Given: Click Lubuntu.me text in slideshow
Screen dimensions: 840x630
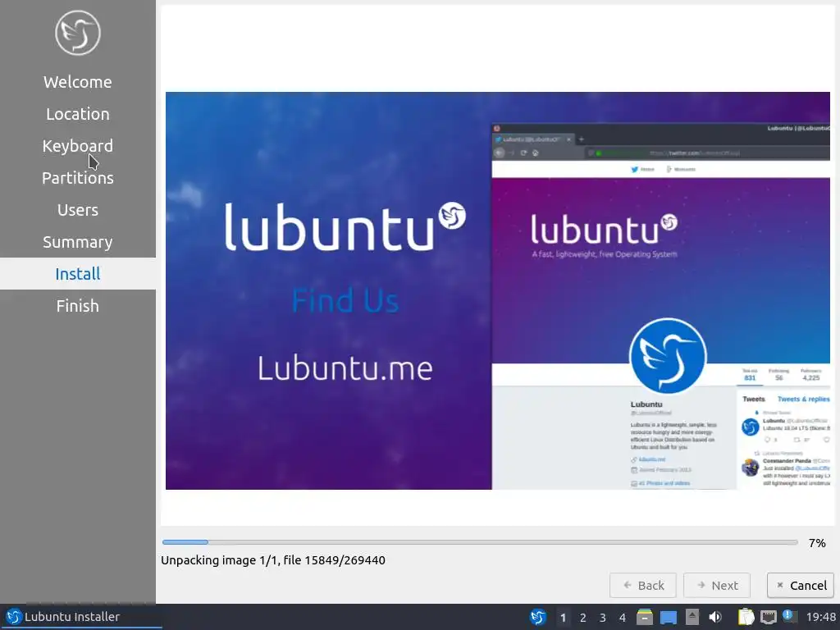Looking at the screenshot, I should tap(345, 368).
